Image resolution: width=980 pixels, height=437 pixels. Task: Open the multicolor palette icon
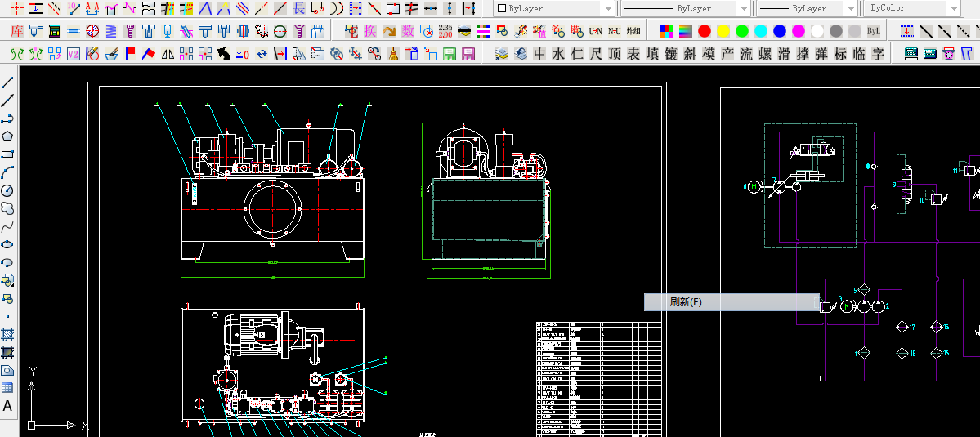[667, 30]
